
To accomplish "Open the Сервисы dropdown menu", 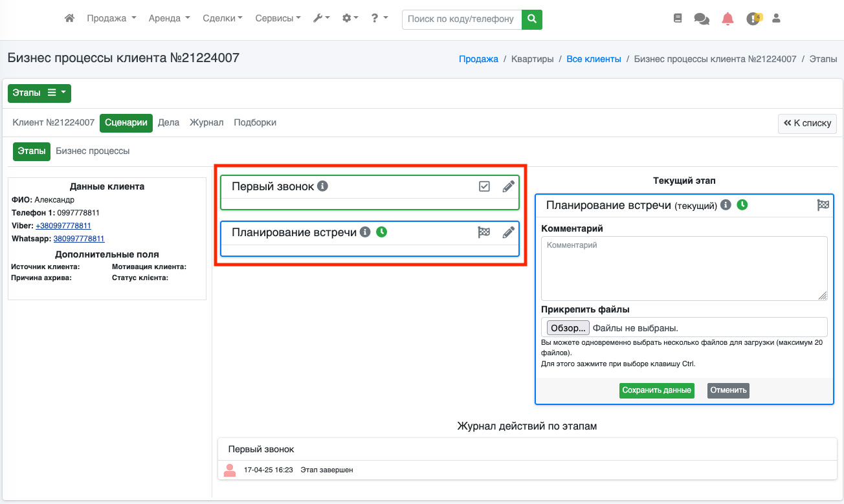I will click(278, 19).
